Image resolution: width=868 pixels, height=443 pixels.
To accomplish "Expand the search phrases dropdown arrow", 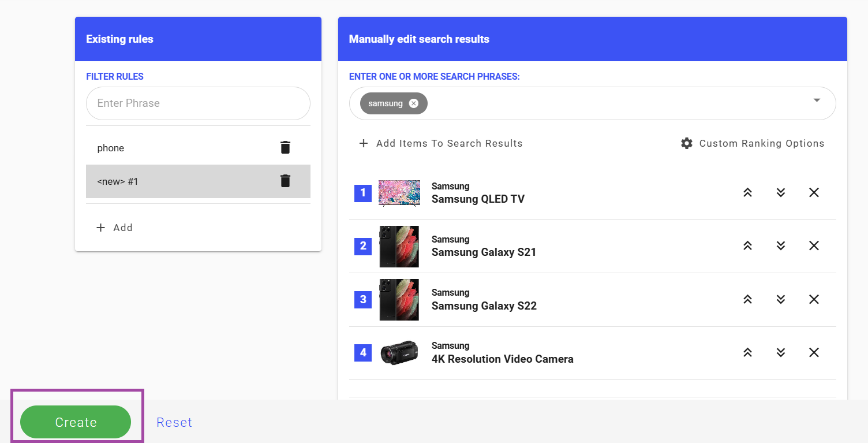I will (817, 100).
